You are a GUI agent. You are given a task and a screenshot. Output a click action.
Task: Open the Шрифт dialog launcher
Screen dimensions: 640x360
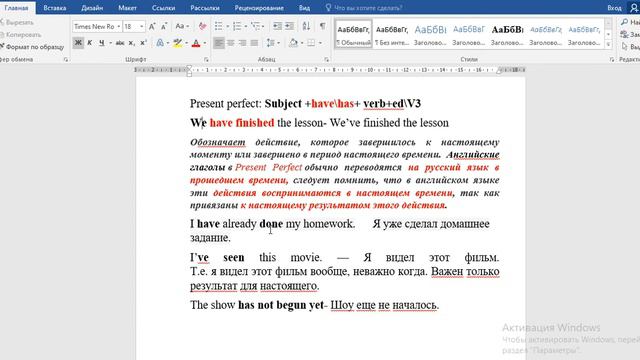pyautogui.click(x=206, y=60)
